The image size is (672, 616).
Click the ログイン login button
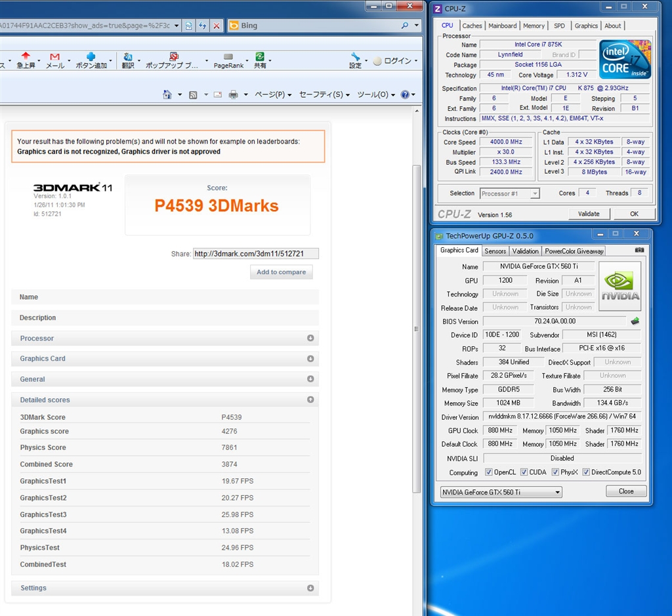tap(394, 61)
